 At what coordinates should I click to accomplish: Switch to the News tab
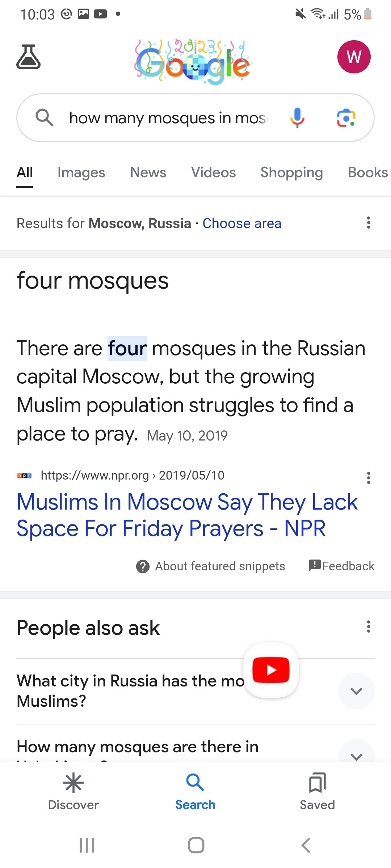click(x=148, y=173)
